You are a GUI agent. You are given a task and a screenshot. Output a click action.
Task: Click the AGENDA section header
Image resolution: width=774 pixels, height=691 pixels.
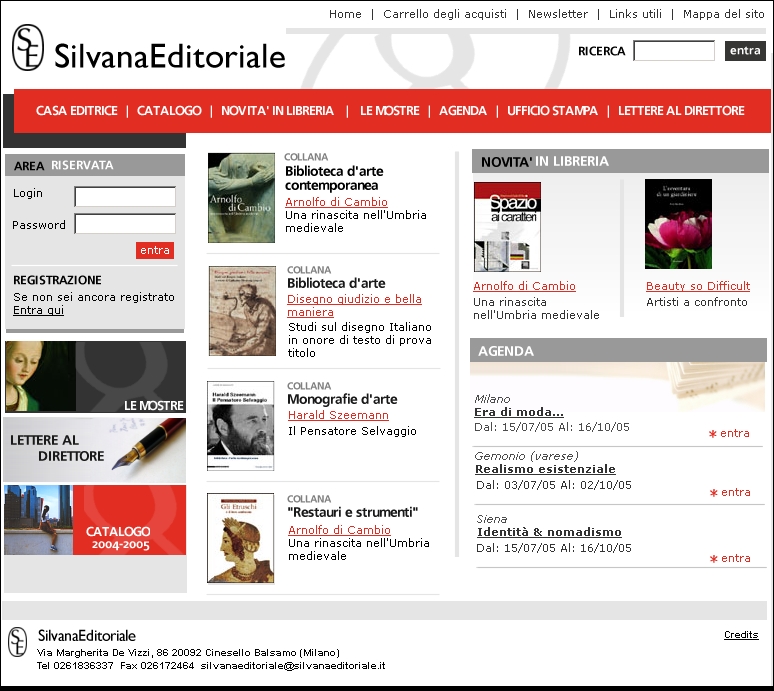[618, 350]
